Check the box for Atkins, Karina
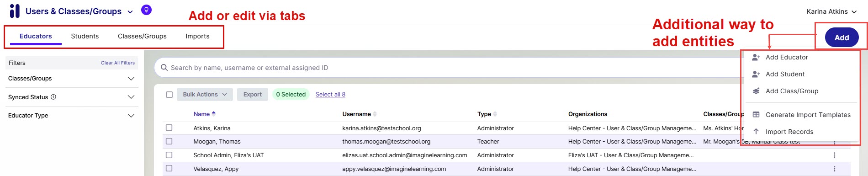 (169, 128)
